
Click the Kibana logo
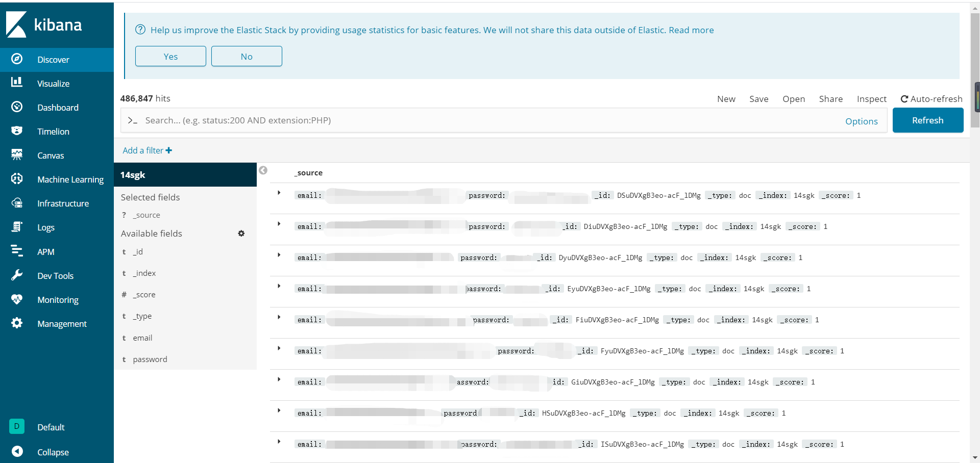click(x=44, y=24)
